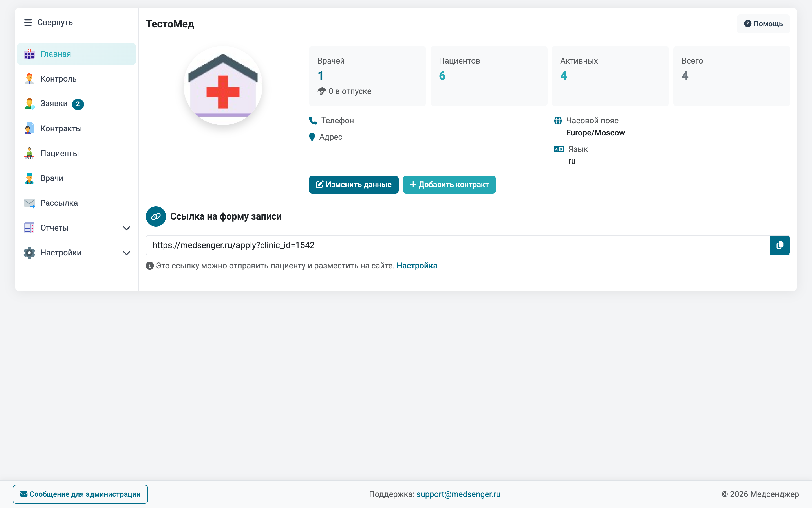The image size is (812, 508).
Task: Click the Главная hospital icon
Action: pos(29,54)
